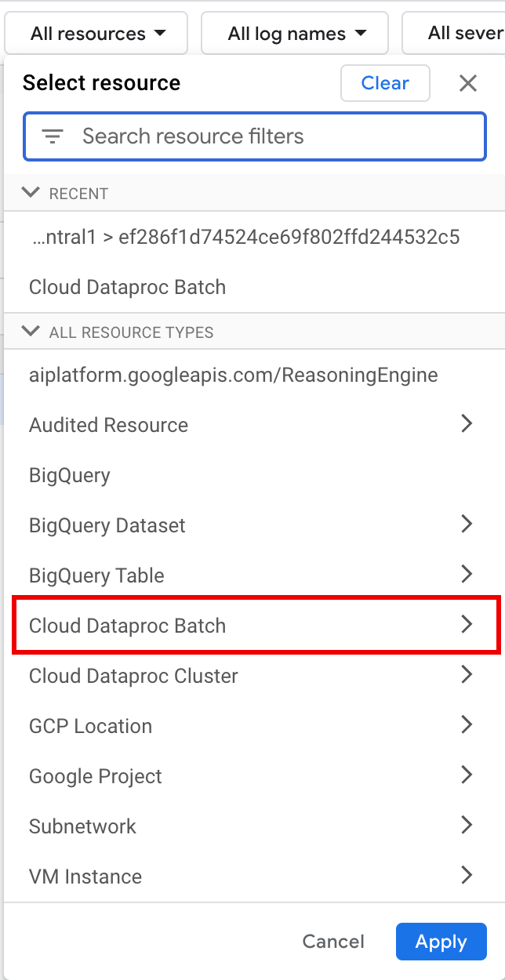Apply the resource selection

(x=441, y=942)
